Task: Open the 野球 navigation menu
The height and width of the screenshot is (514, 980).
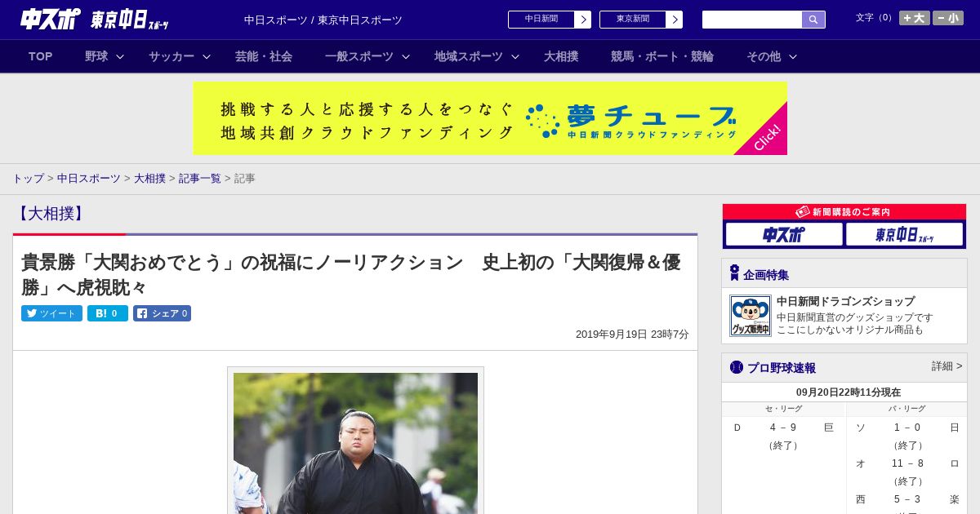Action: [96, 56]
